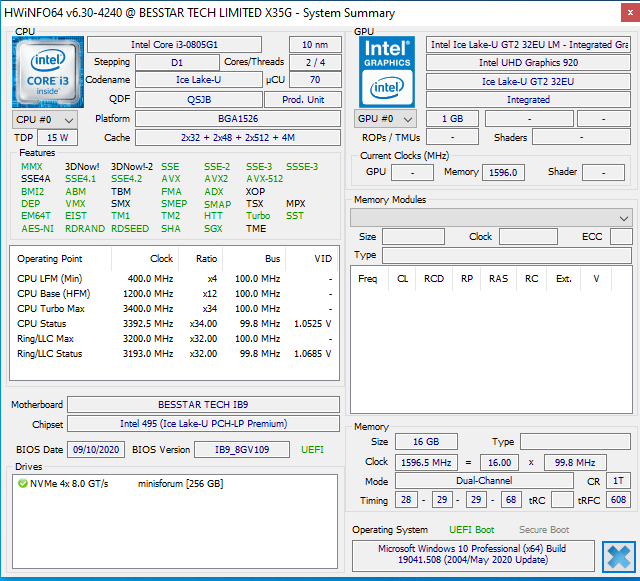The image size is (640, 581).
Task: Click the tRFC value 608
Action: pos(618,500)
